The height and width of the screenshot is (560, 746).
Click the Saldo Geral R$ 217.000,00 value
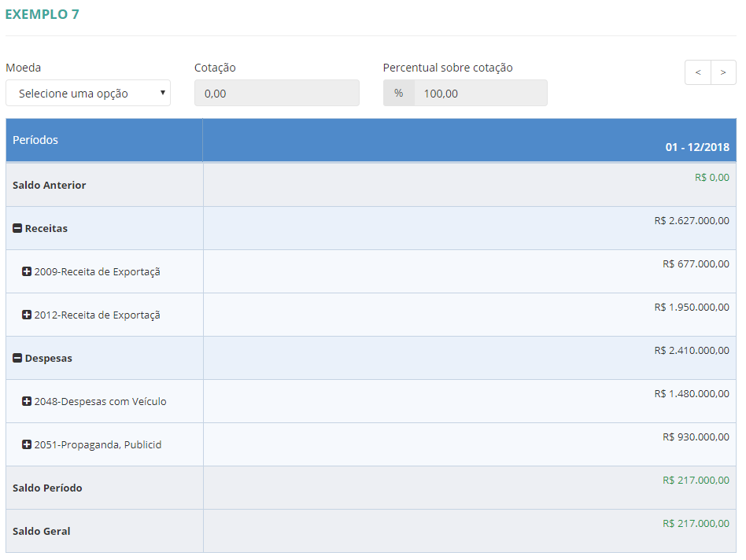point(696,524)
